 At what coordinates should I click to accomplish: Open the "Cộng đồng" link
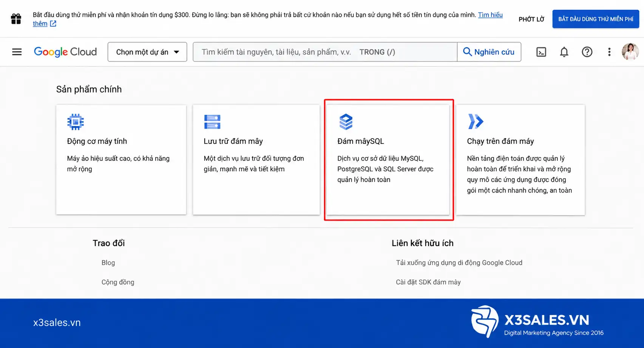click(x=118, y=282)
